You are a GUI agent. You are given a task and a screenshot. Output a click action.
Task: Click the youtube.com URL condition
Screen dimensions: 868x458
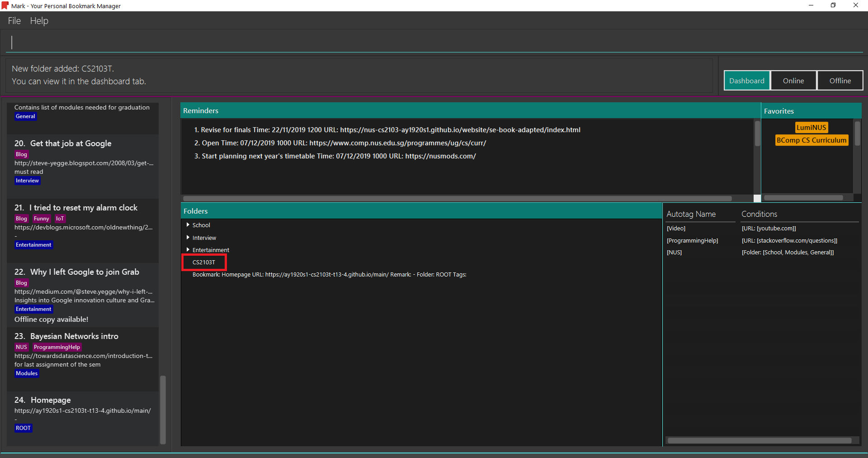pyautogui.click(x=769, y=229)
